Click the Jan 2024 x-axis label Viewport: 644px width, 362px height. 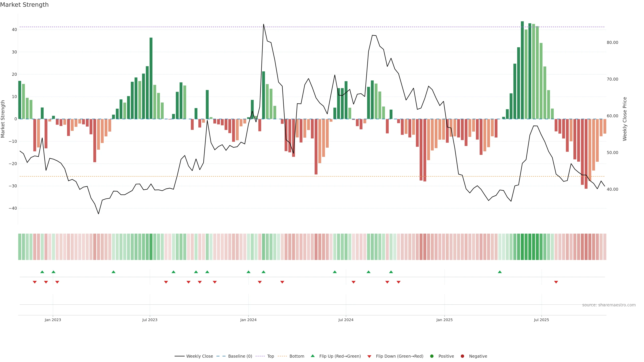coord(248,320)
